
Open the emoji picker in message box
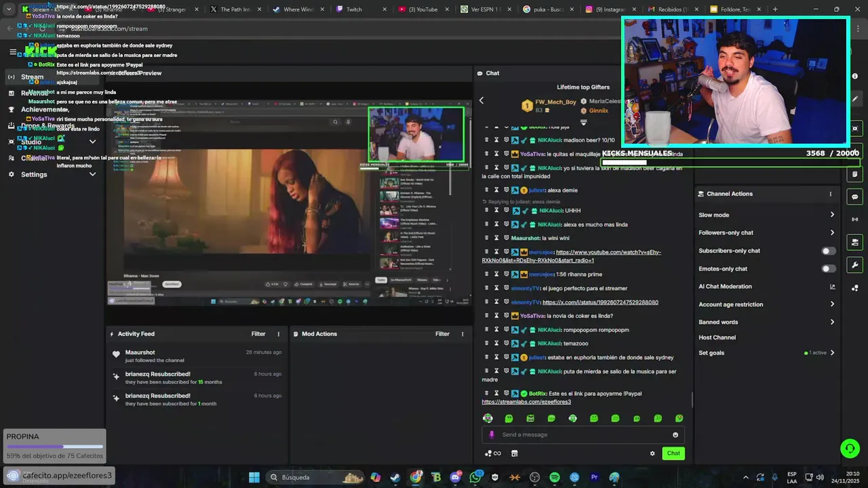coord(675,434)
